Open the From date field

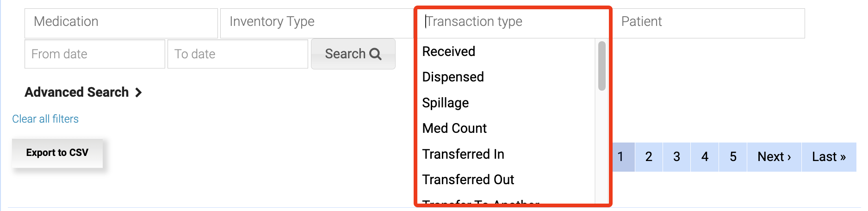click(94, 54)
